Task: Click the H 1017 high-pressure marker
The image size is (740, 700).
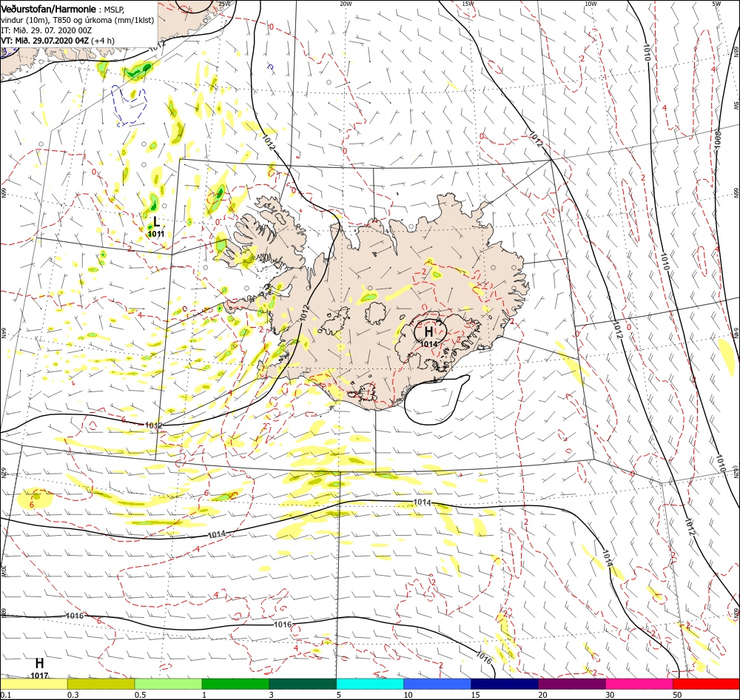Action: 39,668
